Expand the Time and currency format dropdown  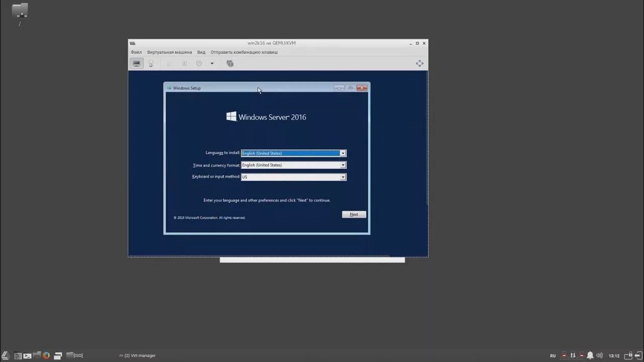pos(343,165)
